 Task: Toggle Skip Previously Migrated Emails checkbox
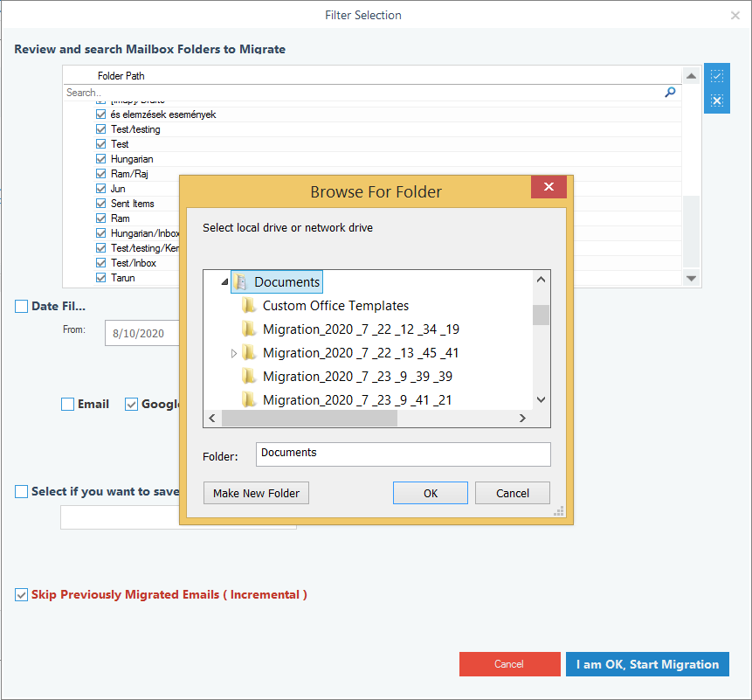point(21,594)
